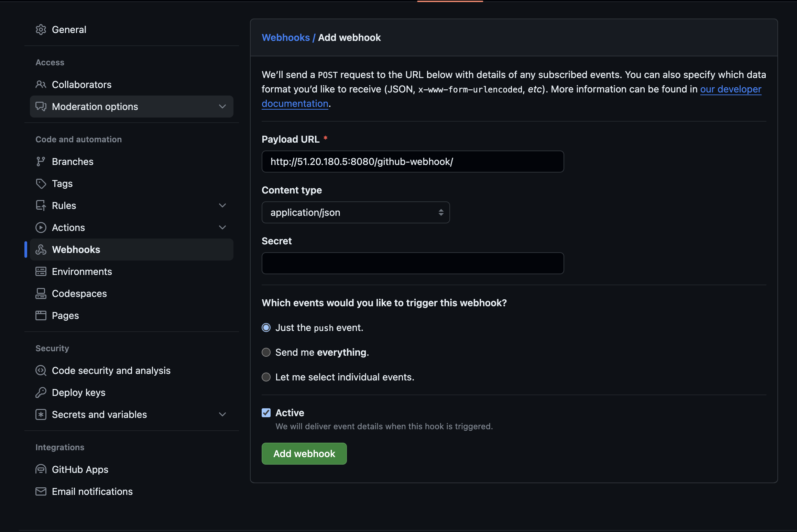Go to Email notifications settings

(92, 491)
